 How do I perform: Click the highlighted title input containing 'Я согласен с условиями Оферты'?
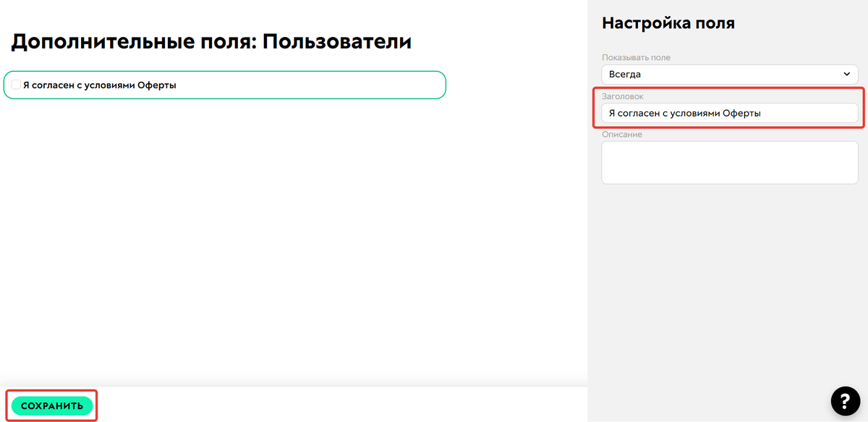click(729, 113)
